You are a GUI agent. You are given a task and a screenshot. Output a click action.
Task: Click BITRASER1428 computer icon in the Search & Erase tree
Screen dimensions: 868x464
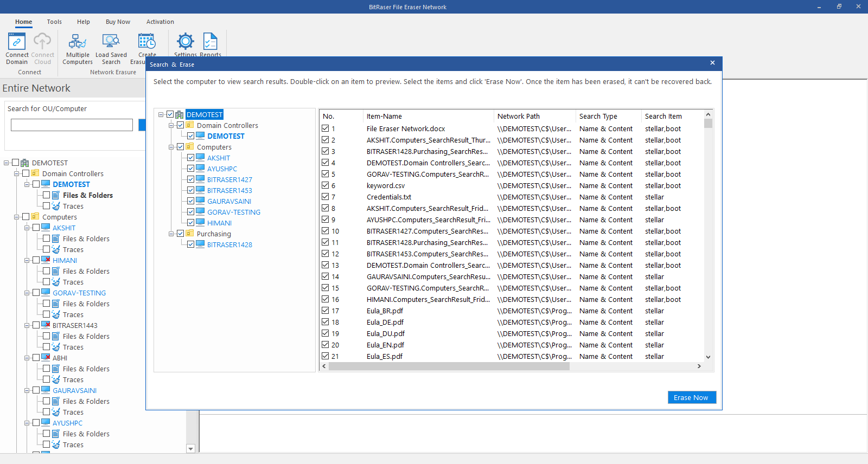point(200,244)
